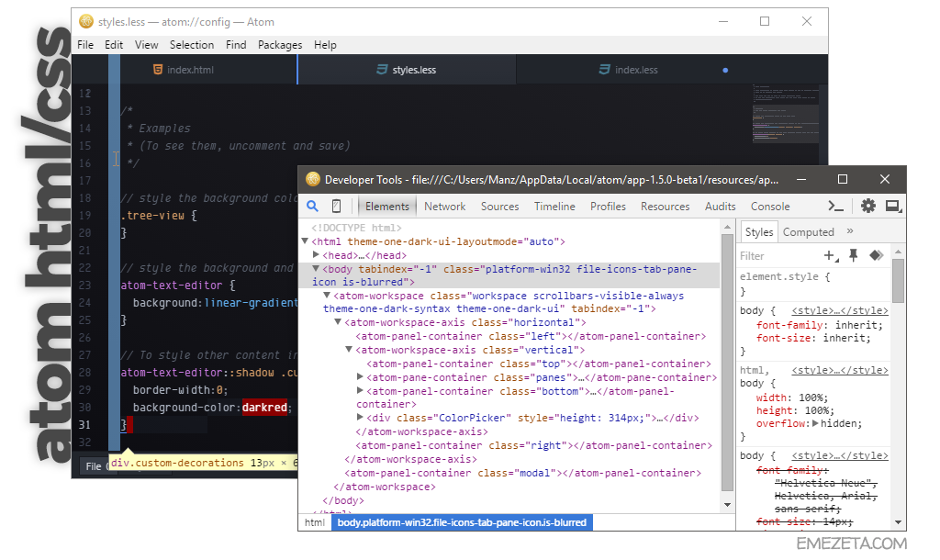940x560 pixels.
Task: Open the Selection menu
Action: pyautogui.click(x=192, y=45)
